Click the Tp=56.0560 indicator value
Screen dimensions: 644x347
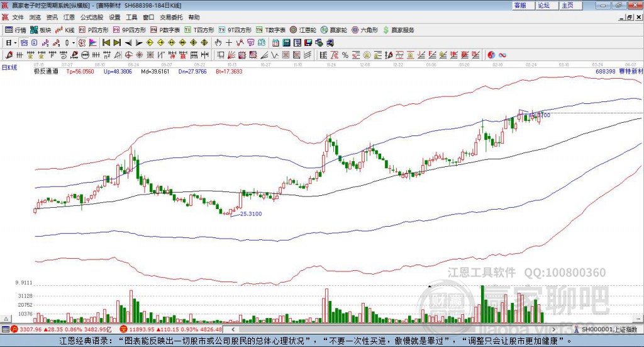[80, 71]
